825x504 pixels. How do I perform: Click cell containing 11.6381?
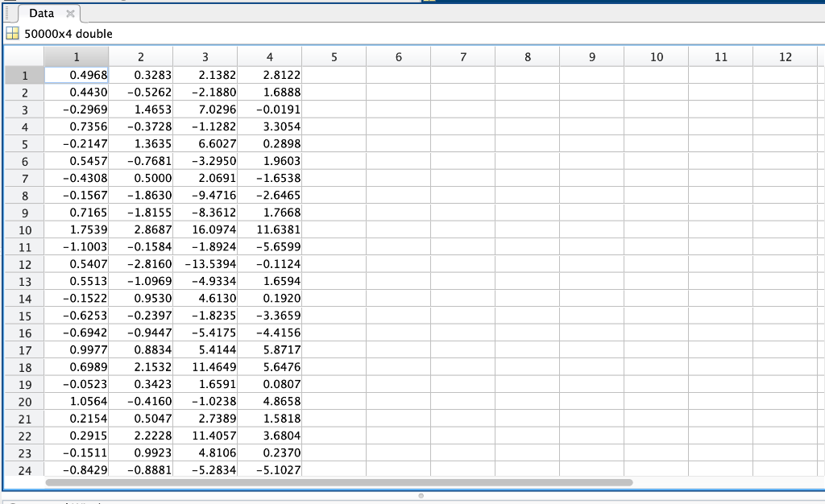(x=270, y=229)
